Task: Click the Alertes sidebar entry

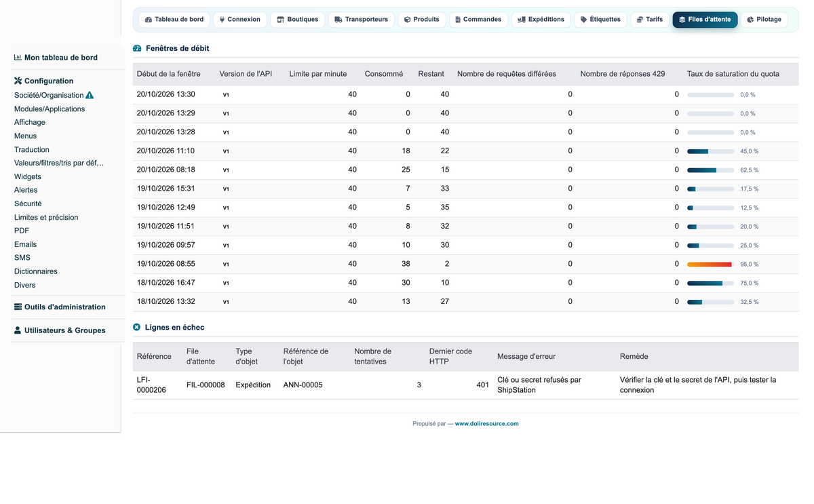Action: point(26,190)
